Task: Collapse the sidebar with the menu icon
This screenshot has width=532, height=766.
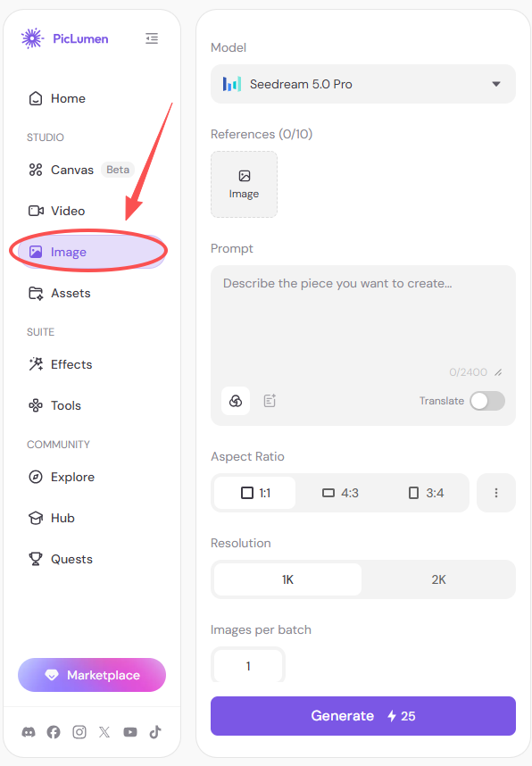Action: click(152, 38)
